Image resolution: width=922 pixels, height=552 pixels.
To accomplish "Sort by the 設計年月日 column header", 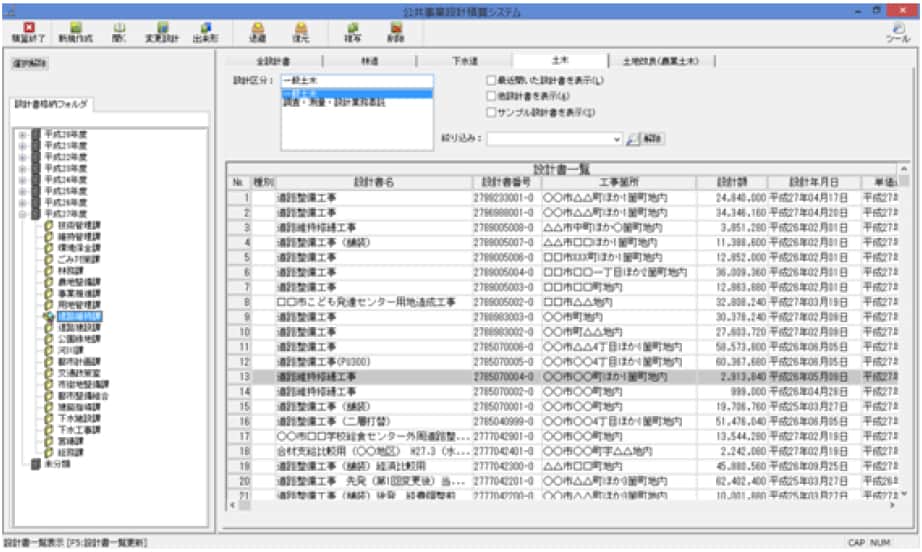I will click(x=814, y=182).
